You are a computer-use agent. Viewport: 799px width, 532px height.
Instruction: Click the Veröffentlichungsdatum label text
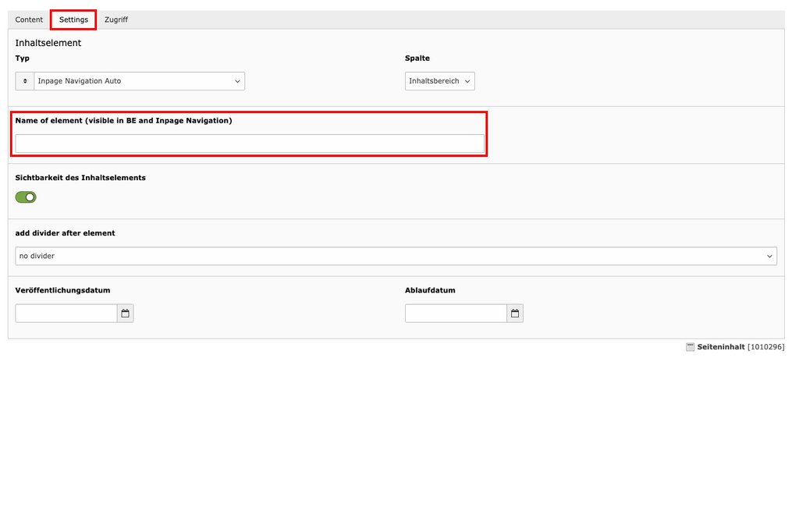[62, 290]
